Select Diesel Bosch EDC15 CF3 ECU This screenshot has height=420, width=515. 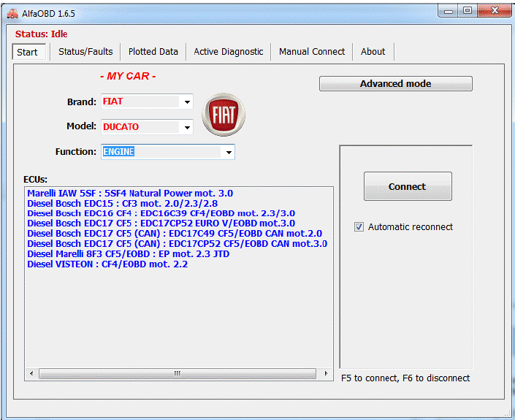point(122,204)
